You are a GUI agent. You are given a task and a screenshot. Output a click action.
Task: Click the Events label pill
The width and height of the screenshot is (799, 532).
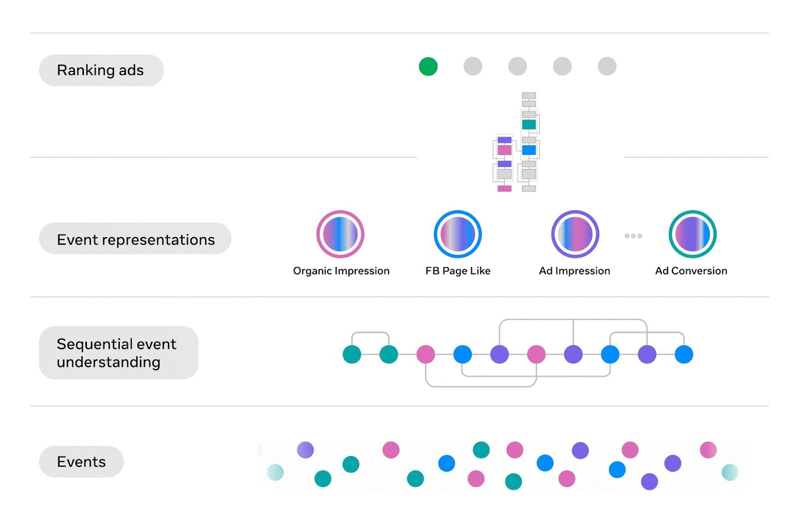pos(81,462)
